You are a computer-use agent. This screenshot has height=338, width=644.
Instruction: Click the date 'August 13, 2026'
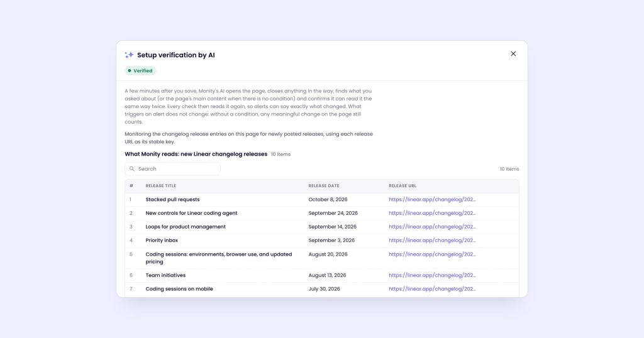point(327,275)
